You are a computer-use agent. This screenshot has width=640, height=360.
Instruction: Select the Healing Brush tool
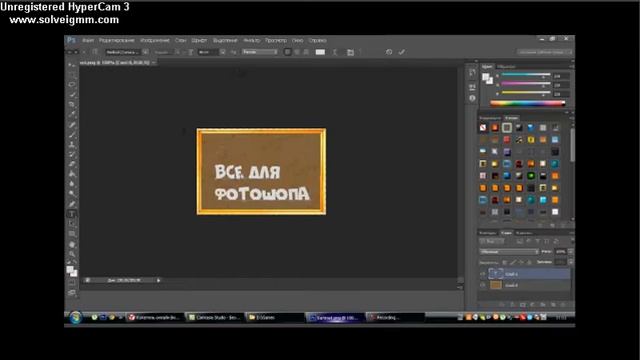[72, 125]
